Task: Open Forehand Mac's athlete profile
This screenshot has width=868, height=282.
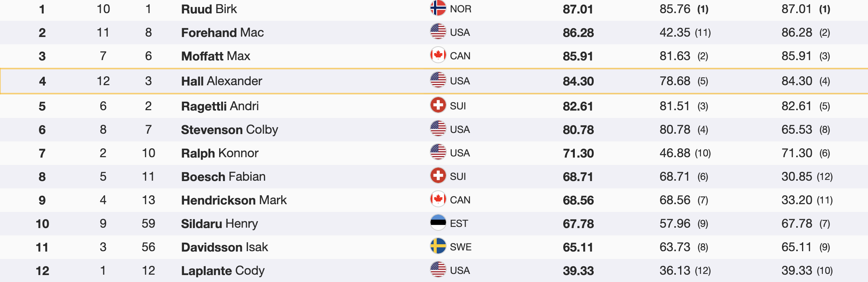Action: pos(222,32)
